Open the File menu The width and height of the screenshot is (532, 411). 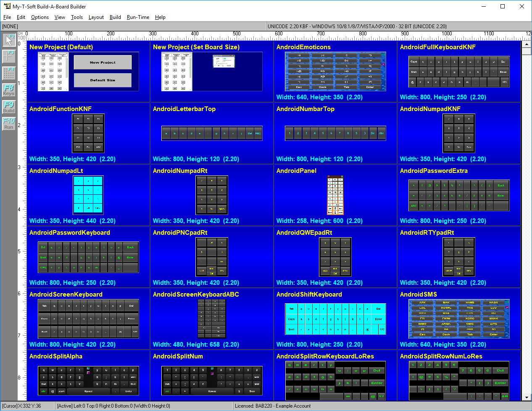click(7, 17)
